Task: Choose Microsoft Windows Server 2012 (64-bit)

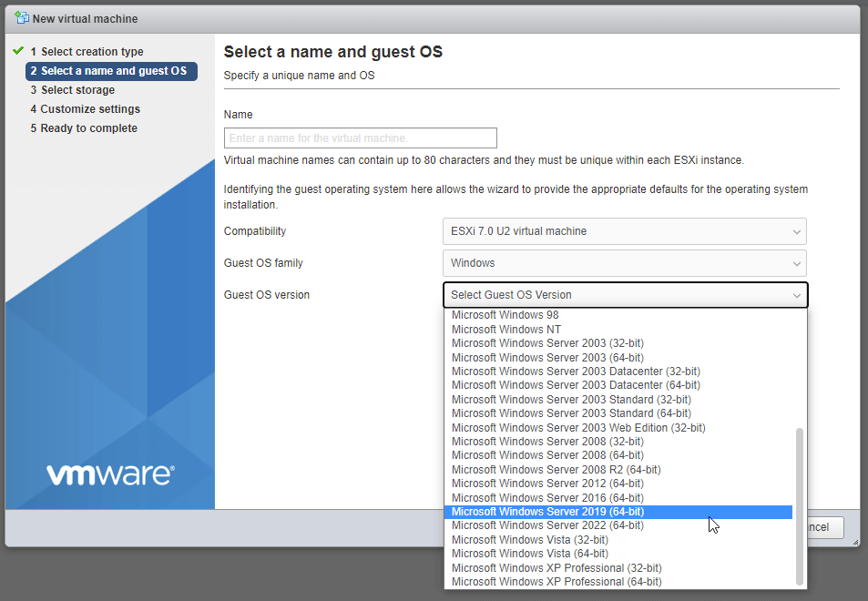Action: [618, 484]
